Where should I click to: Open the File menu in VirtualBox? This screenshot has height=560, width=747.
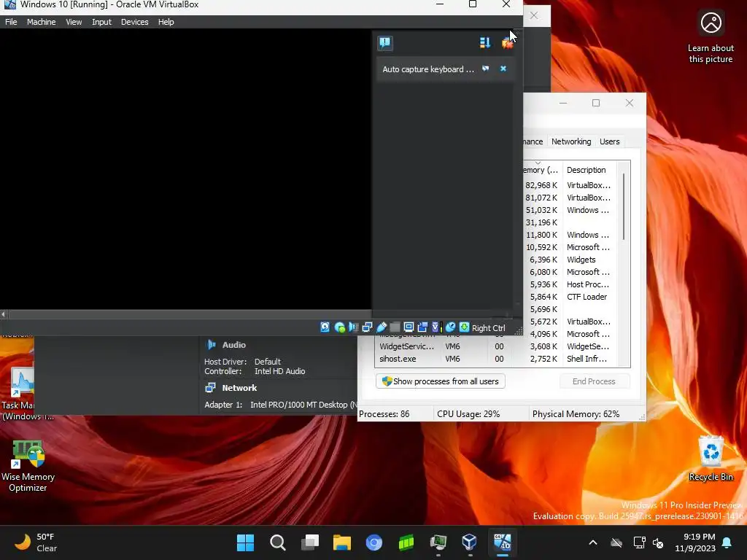click(11, 22)
